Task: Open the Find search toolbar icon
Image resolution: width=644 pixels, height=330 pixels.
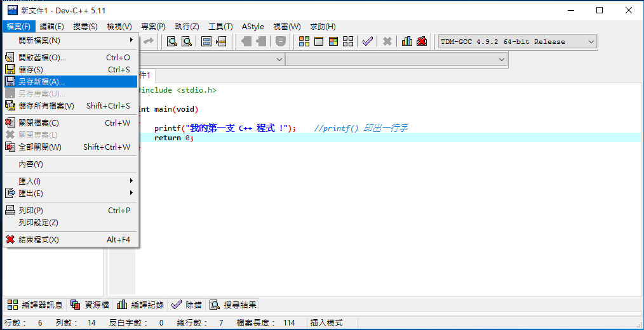Action: click(x=172, y=41)
